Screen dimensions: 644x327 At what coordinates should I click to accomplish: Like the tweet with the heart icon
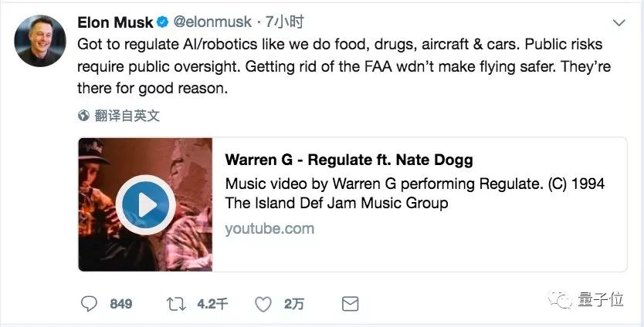tap(264, 304)
